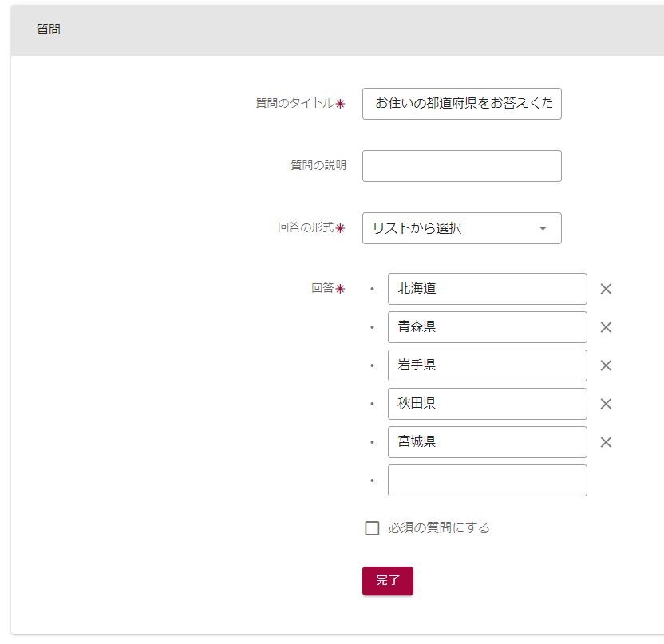
Task: Click the 完了 button
Action: 387,581
